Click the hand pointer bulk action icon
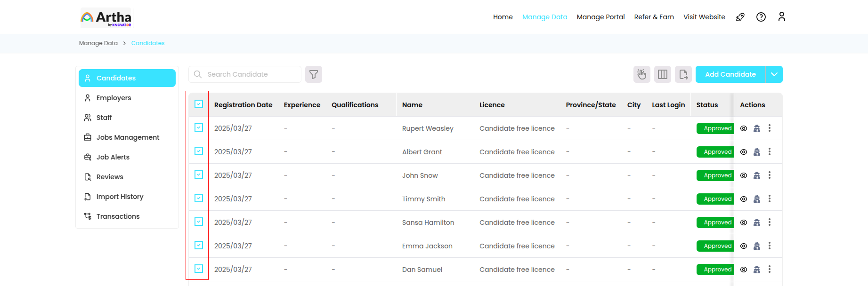868x286 pixels. click(641, 74)
